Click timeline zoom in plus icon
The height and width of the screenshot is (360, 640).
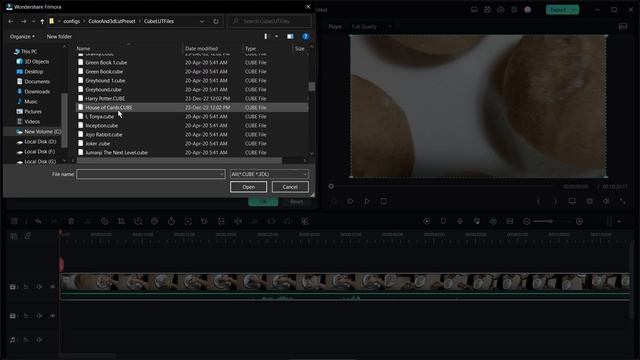(579, 221)
